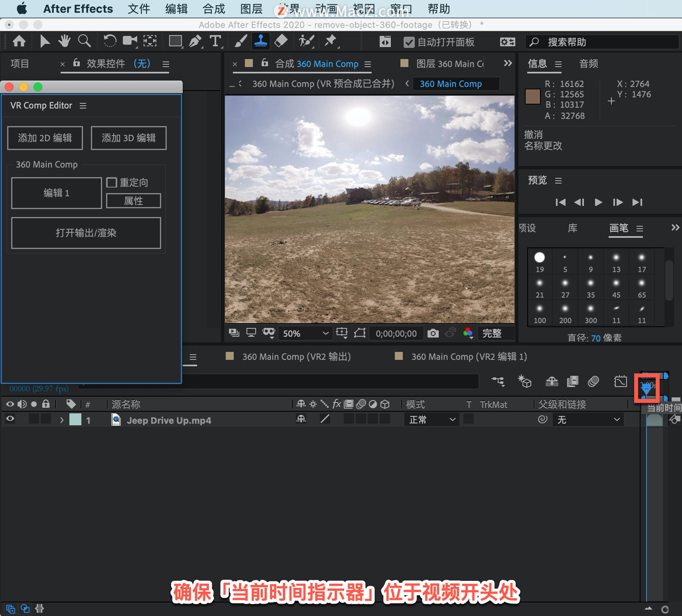Select the Eraser tool
The width and height of the screenshot is (682, 616).
point(281,41)
